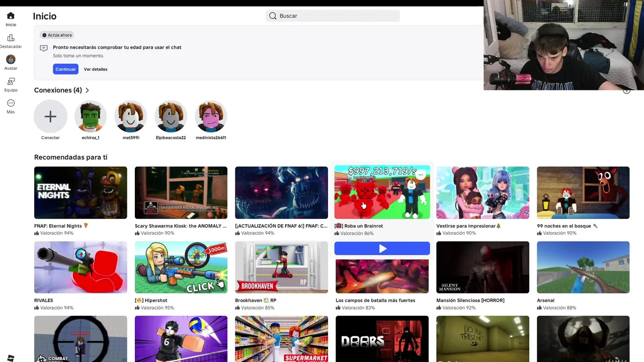The width and height of the screenshot is (644, 362).
Task: Open the DOORS game thumbnail
Action: pyautogui.click(x=382, y=339)
